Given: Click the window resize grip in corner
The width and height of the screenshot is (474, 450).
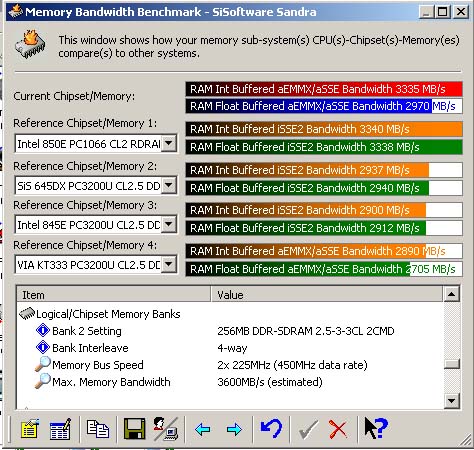Looking at the screenshot, I should pos(465,440).
